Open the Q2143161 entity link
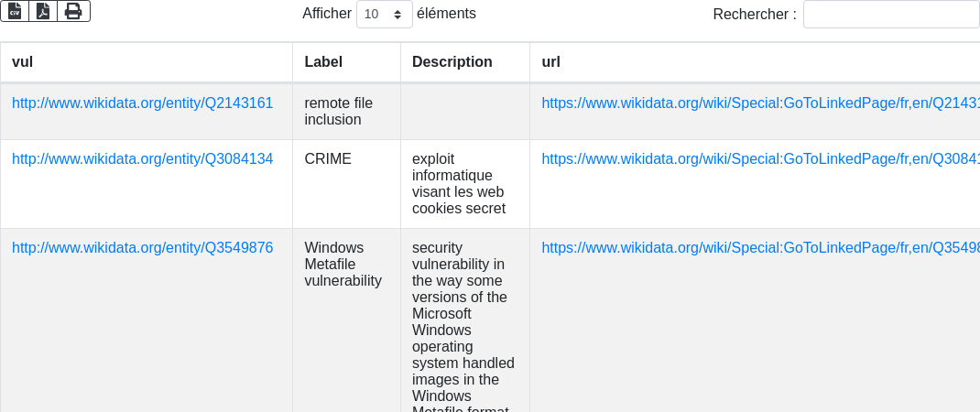The height and width of the screenshot is (412, 980). click(142, 103)
